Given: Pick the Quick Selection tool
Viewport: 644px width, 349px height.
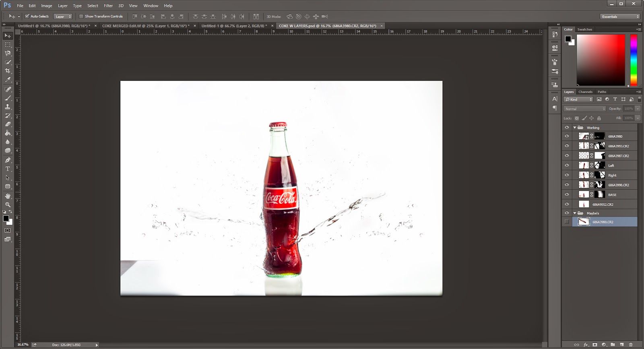Looking at the screenshot, I should coord(8,62).
